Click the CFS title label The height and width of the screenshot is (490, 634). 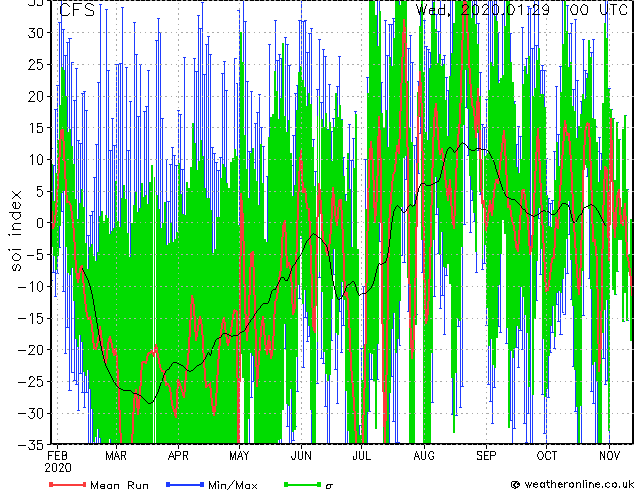pyautogui.click(x=77, y=10)
